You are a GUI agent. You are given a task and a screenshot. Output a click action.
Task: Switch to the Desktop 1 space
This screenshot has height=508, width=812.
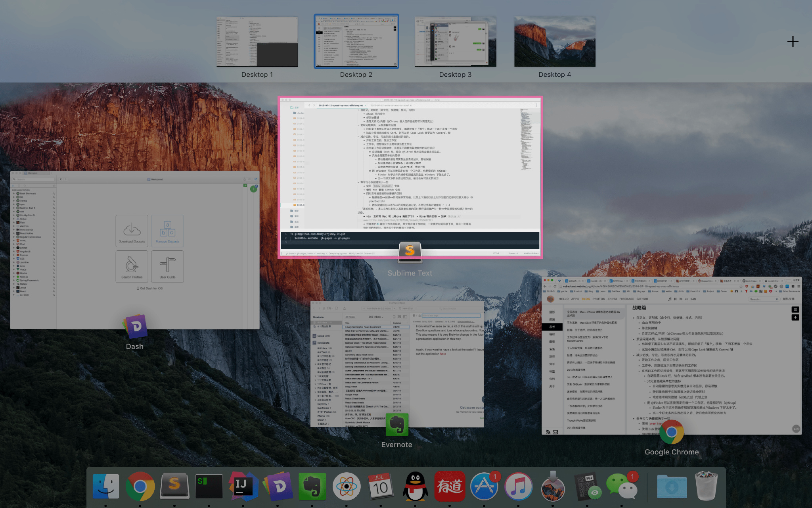click(x=257, y=42)
